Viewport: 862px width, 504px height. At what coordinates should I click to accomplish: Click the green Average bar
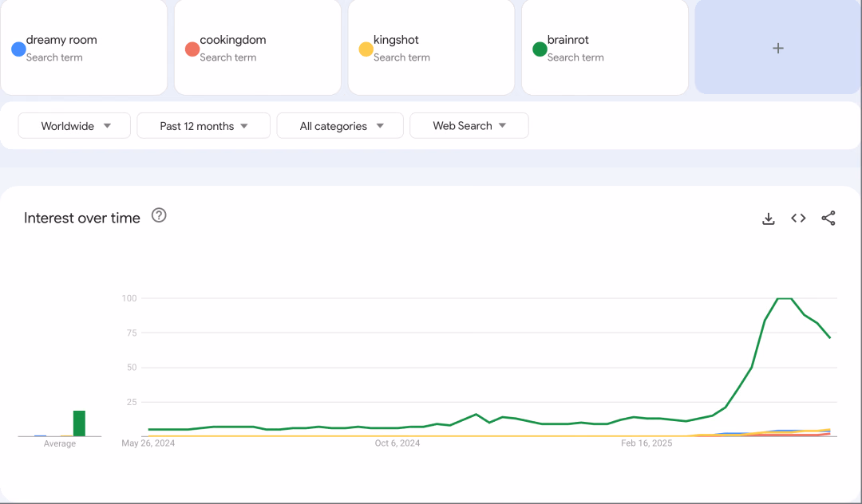coord(79,423)
